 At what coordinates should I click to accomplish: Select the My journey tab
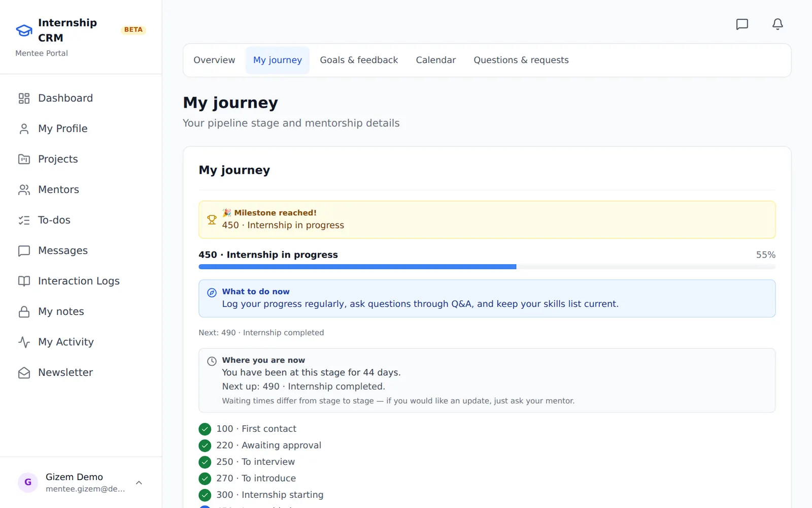(278, 60)
